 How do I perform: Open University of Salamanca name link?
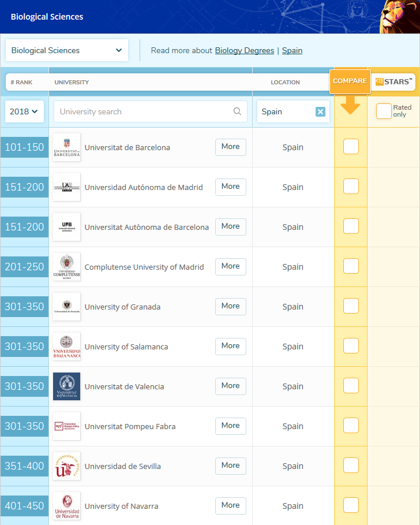point(126,347)
